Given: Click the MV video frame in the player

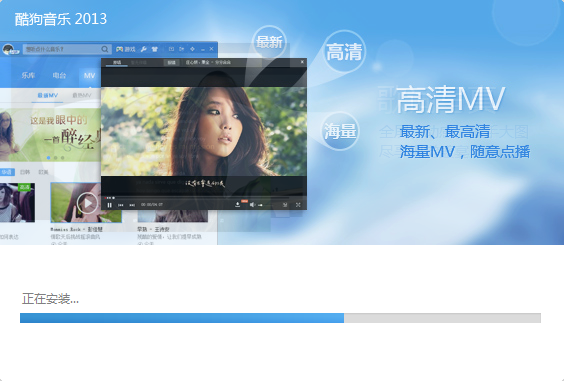Looking at the screenshot, I should [x=204, y=131].
